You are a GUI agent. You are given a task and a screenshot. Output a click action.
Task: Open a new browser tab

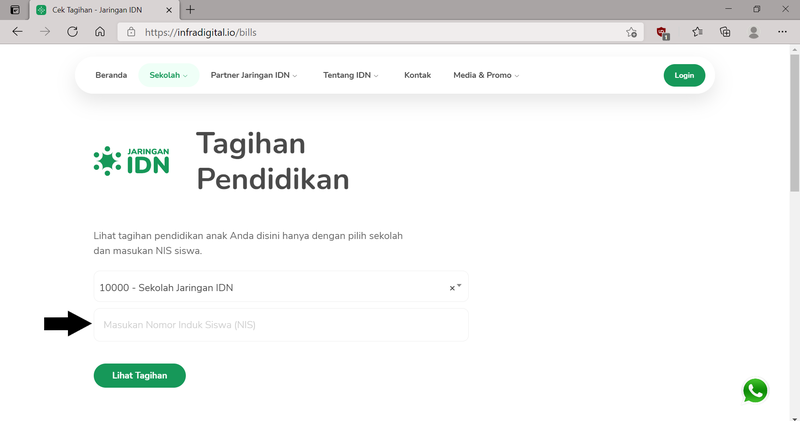click(190, 9)
